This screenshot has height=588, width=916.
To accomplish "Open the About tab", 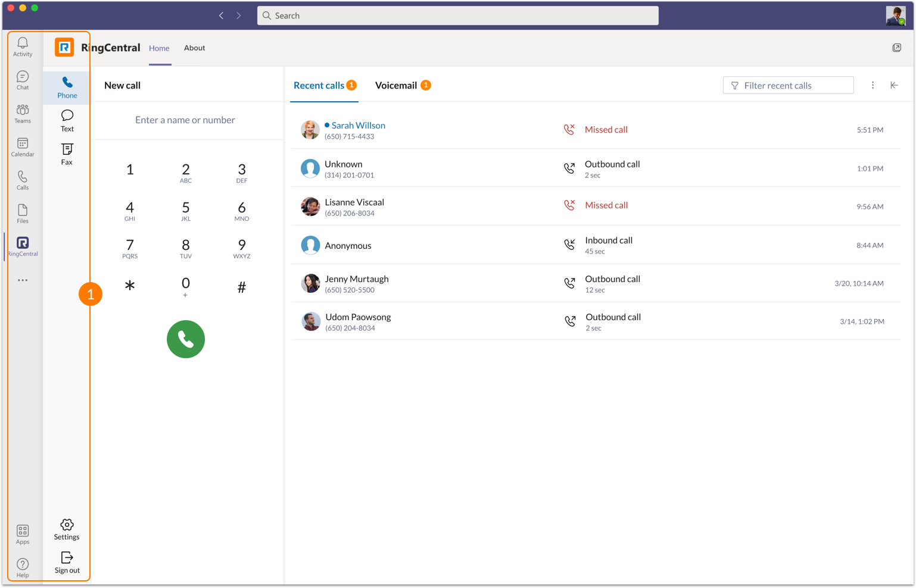I will click(194, 48).
